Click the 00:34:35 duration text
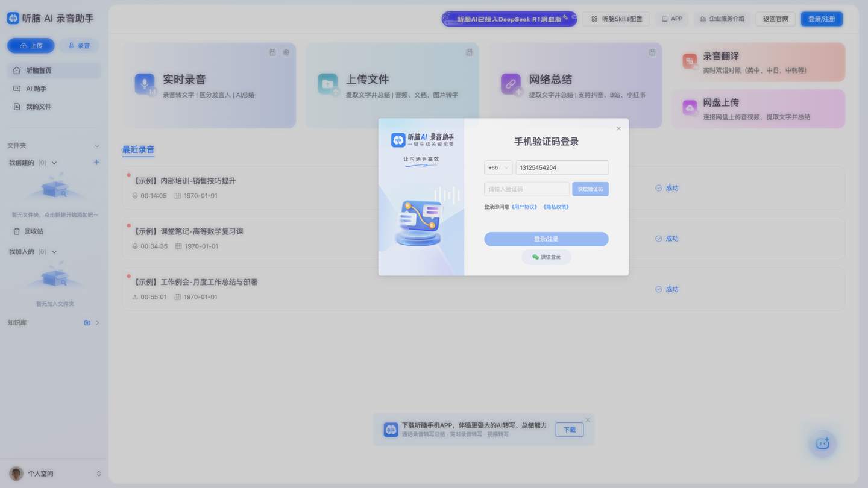The height and width of the screenshot is (488, 868). click(x=154, y=246)
